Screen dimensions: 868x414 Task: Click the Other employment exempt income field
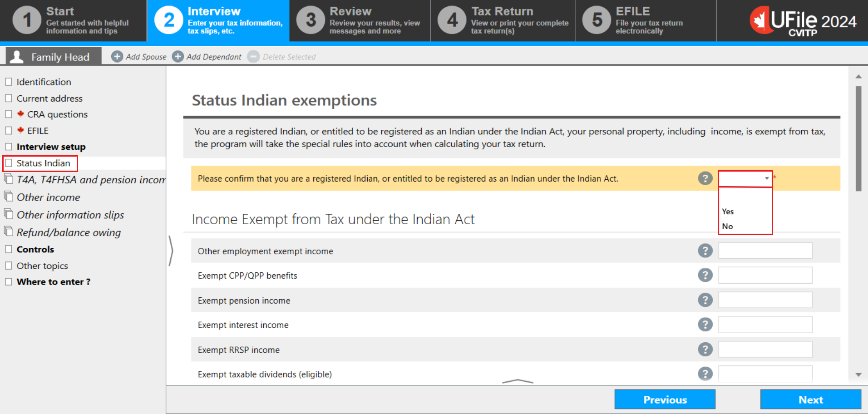click(765, 251)
